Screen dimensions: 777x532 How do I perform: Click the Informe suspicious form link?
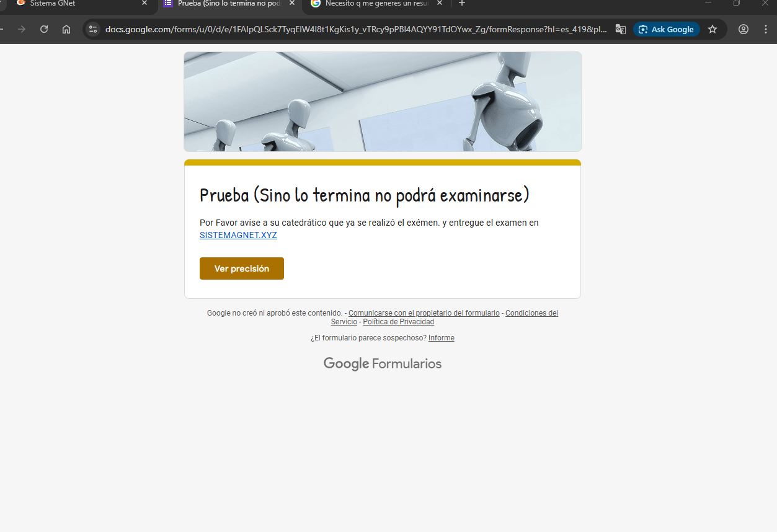click(441, 338)
